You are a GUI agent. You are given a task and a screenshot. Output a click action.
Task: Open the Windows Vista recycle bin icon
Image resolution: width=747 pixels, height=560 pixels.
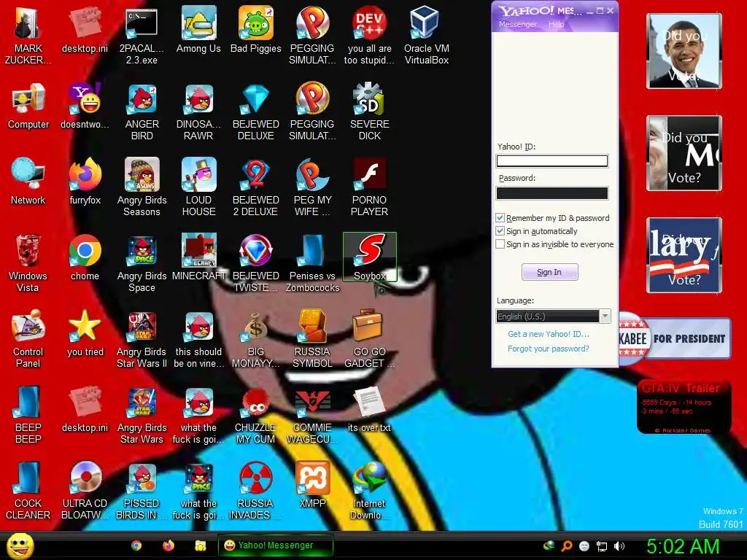tap(28, 262)
